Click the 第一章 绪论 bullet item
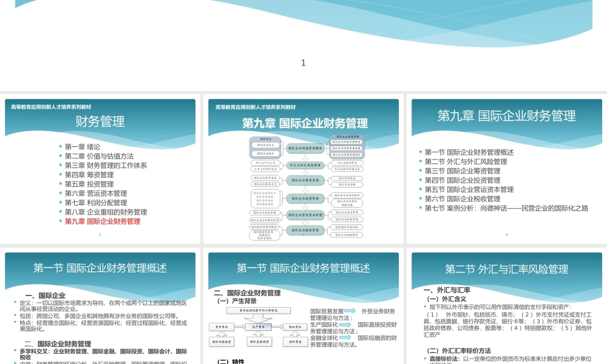The height and width of the screenshot is (364, 607). [79, 146]
